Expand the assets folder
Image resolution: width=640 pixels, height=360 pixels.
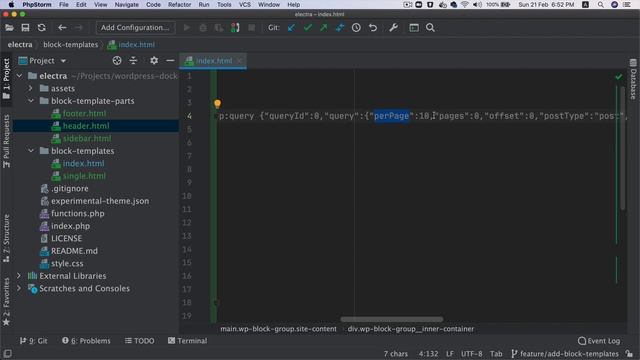pyautogui.click(x=31, y=88)
